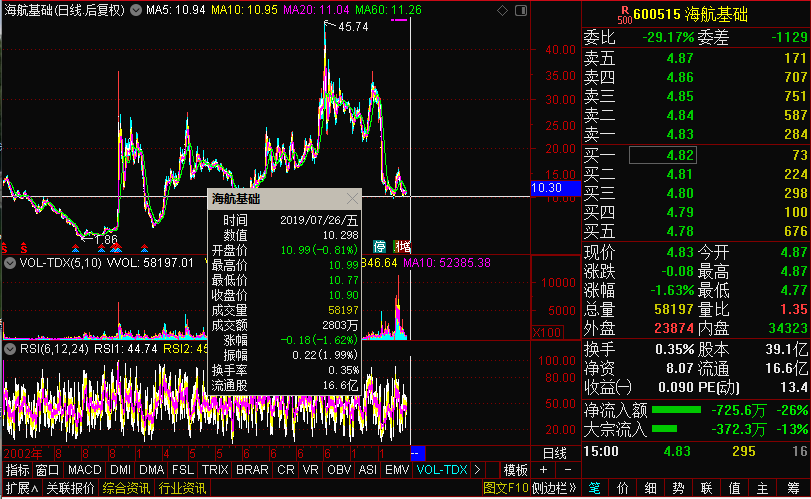Select the 筹 chips tab

(x=793, y=488)
